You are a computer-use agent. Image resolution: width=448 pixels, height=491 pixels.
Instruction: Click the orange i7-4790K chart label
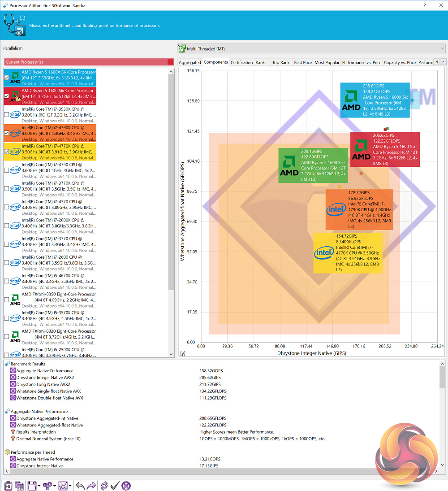(359, 209)
